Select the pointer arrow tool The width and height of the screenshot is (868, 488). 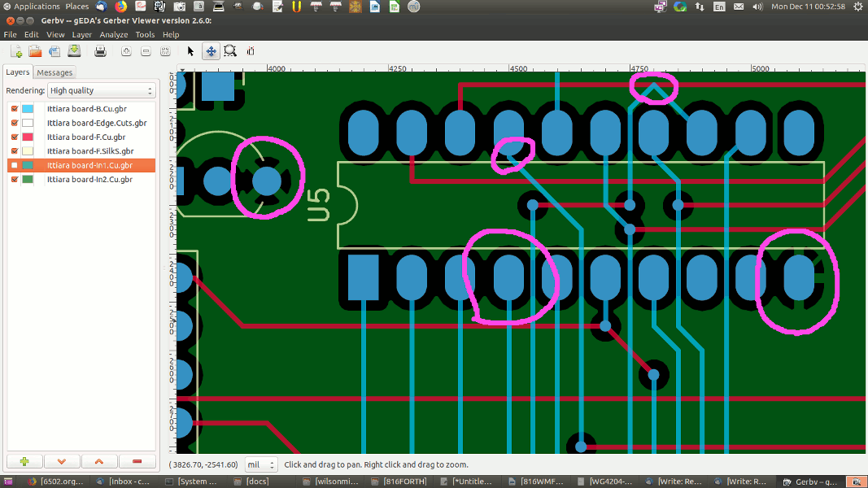pyautogui.click(x=191, y=51)
